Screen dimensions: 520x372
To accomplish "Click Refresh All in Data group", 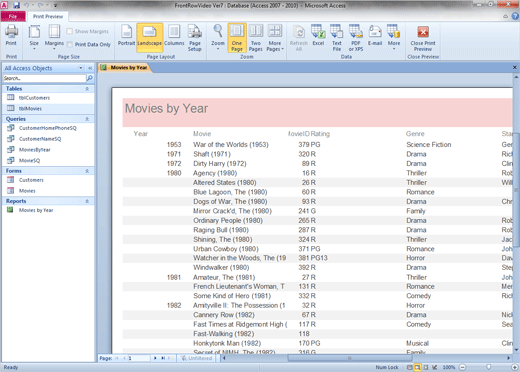I will pyautogui.click(x=299, y=38).
